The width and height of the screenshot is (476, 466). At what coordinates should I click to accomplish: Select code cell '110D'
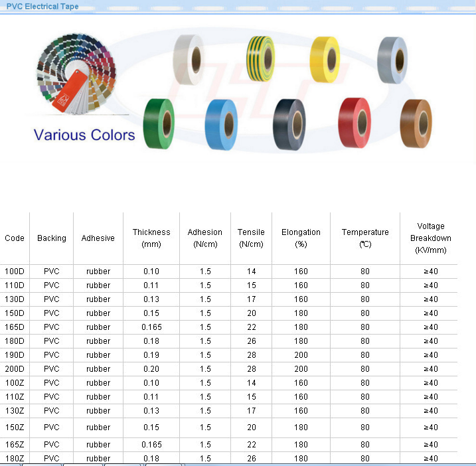(15, 285)
